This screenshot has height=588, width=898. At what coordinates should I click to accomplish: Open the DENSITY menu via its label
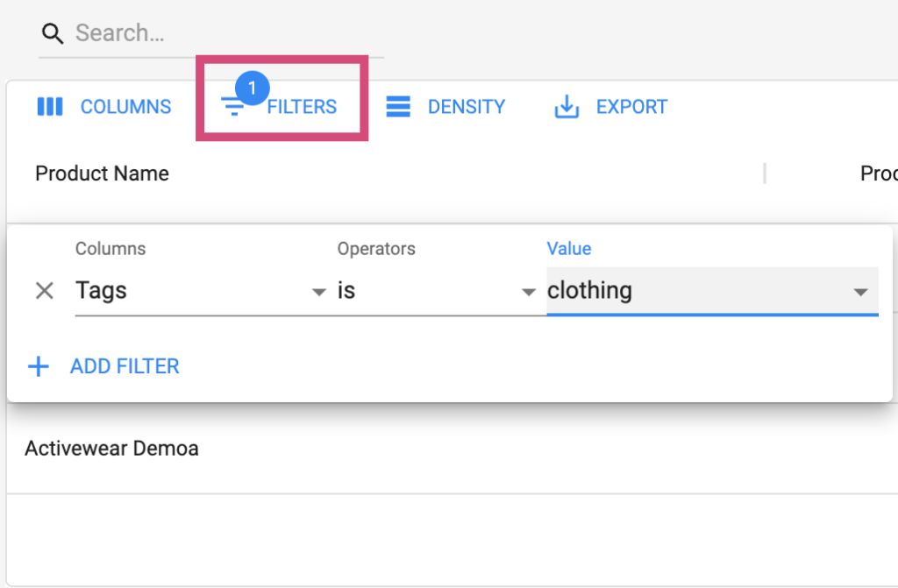click(x=466, y=107)
